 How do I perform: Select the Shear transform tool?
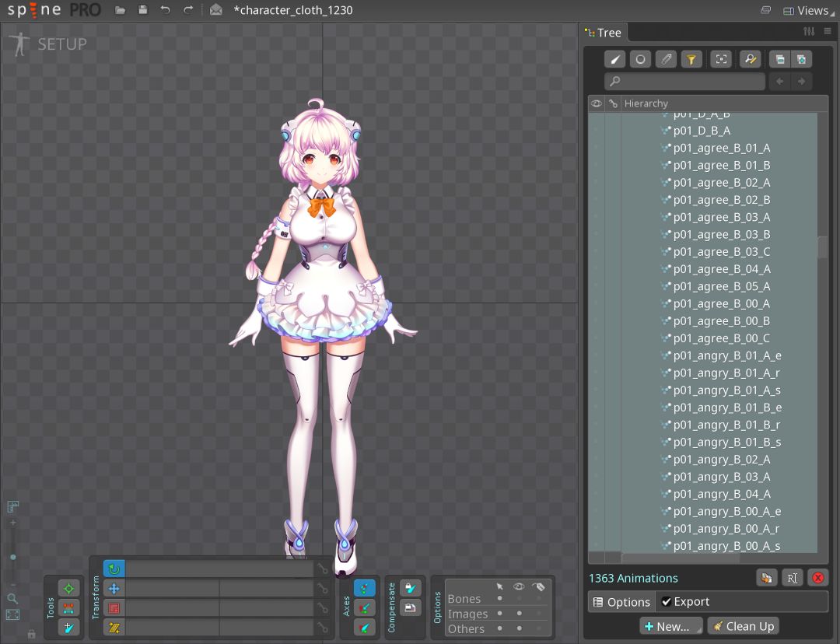(114, 628)
